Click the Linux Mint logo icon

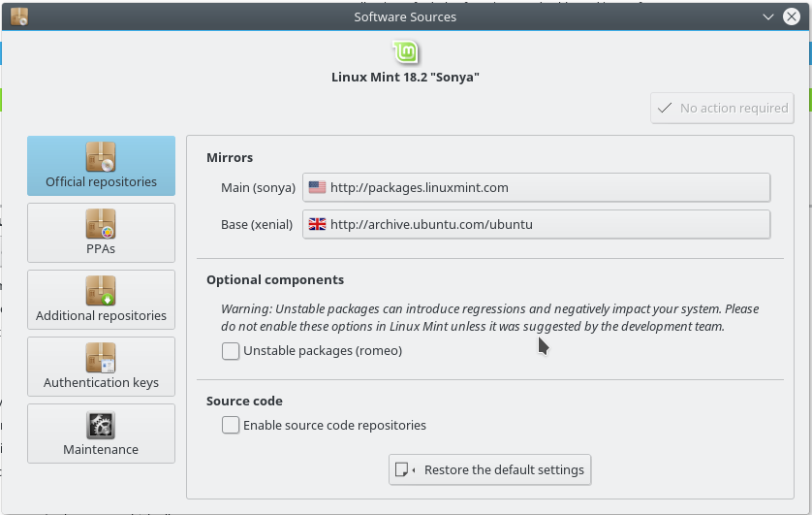point(405,51)
